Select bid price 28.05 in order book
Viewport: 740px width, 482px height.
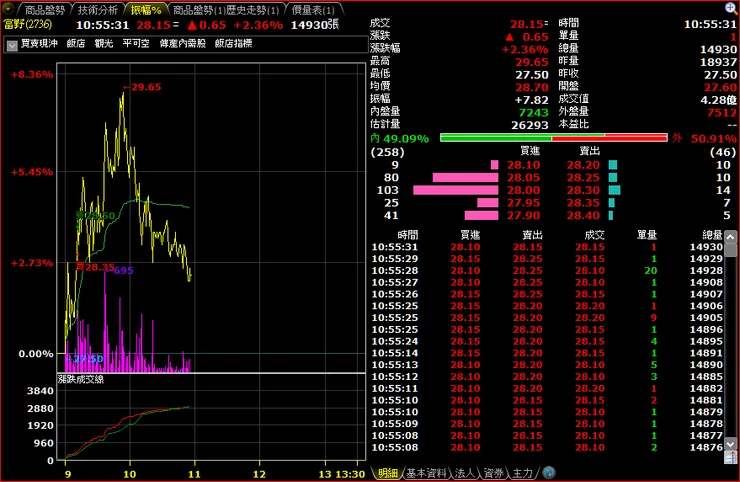523,178
